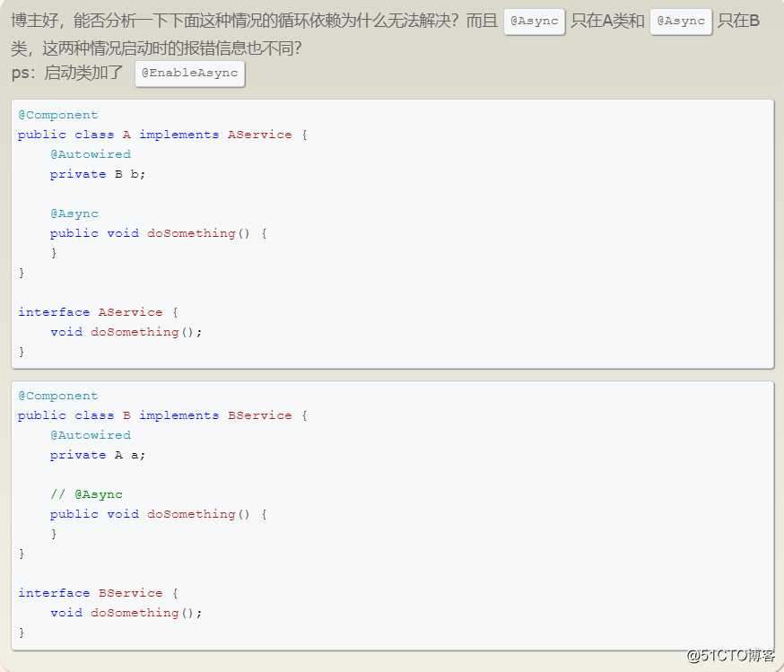
Task: Select the line 'private A a;'
Action: pos(98,455)
